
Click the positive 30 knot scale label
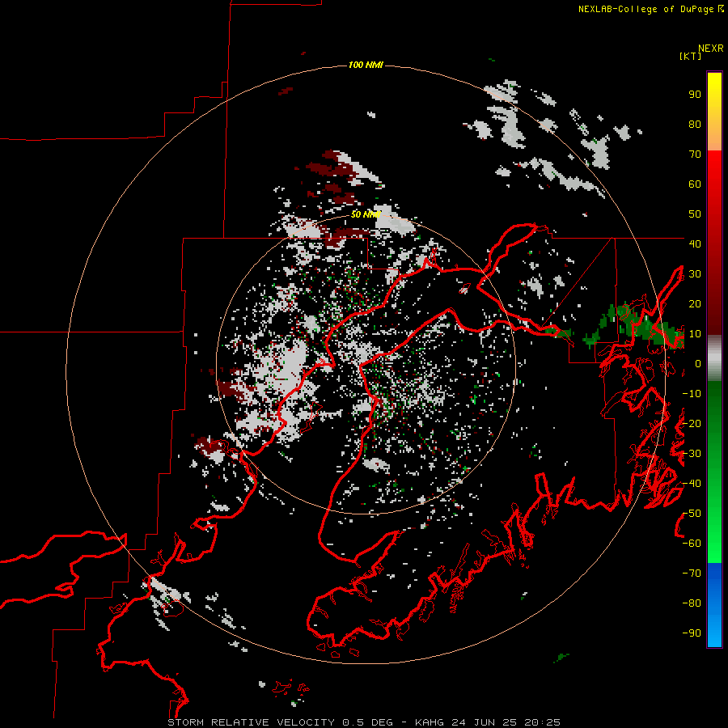tap(695, 274)
